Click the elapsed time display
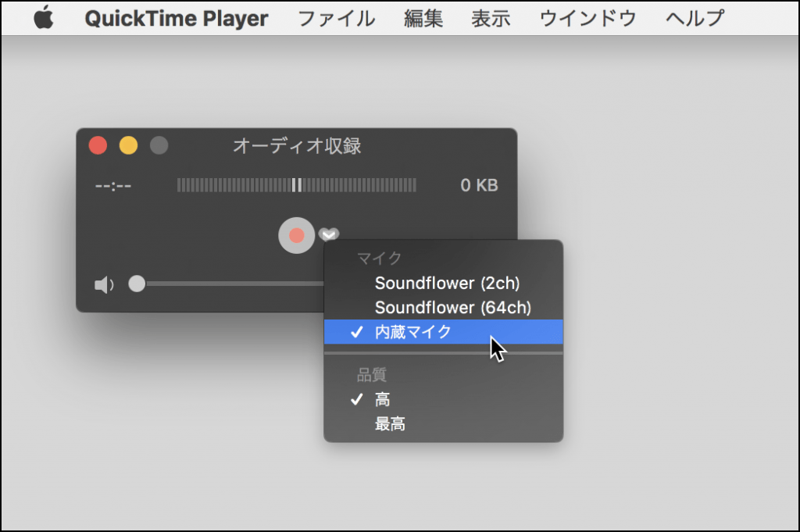 tap(112, 185)
